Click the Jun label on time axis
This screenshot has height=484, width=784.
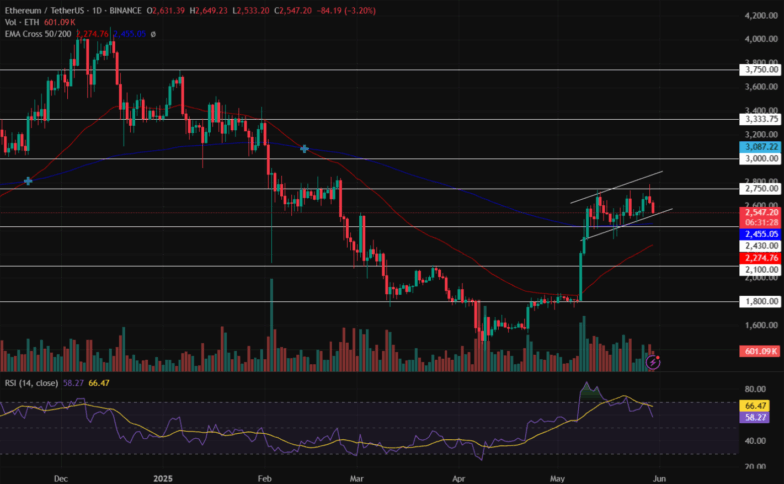pos(660,478)
